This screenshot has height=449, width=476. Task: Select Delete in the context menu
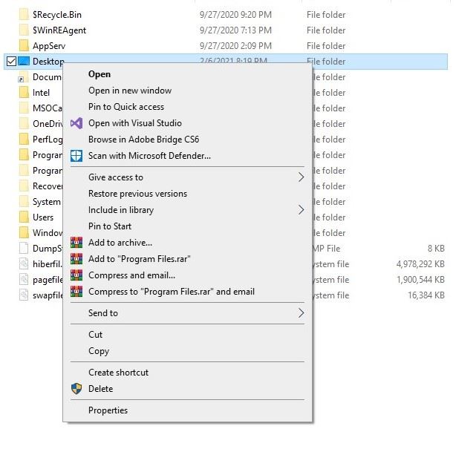pos(188,389)
